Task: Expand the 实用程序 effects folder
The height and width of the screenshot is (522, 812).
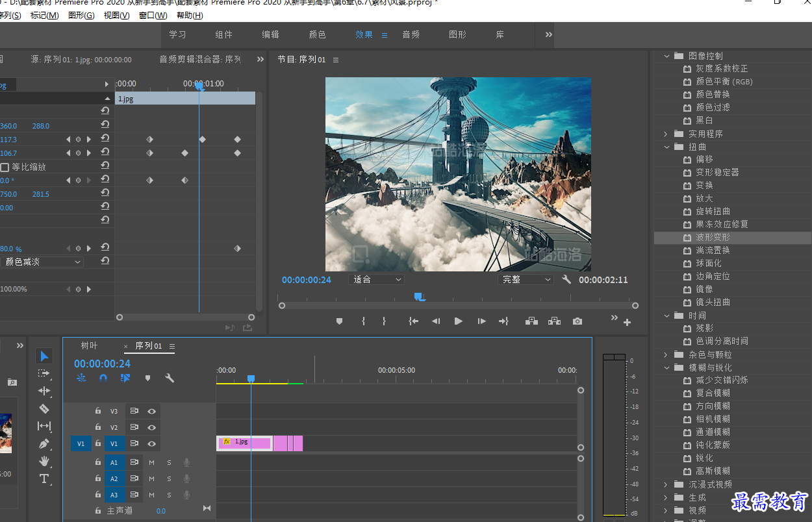Action: [666, 134]
